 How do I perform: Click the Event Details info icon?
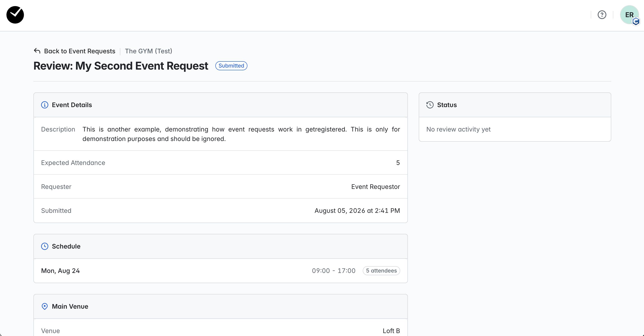[45, 105]
